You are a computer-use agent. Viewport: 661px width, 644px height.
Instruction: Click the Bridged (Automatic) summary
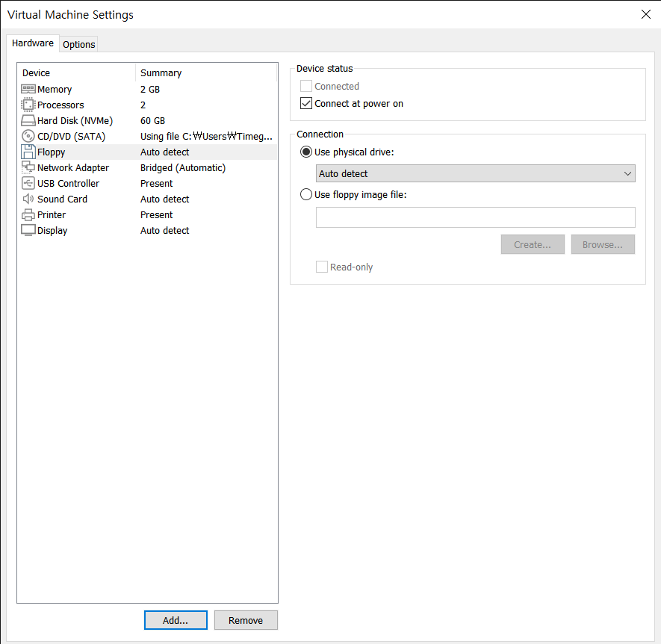[x=183, y=168]
